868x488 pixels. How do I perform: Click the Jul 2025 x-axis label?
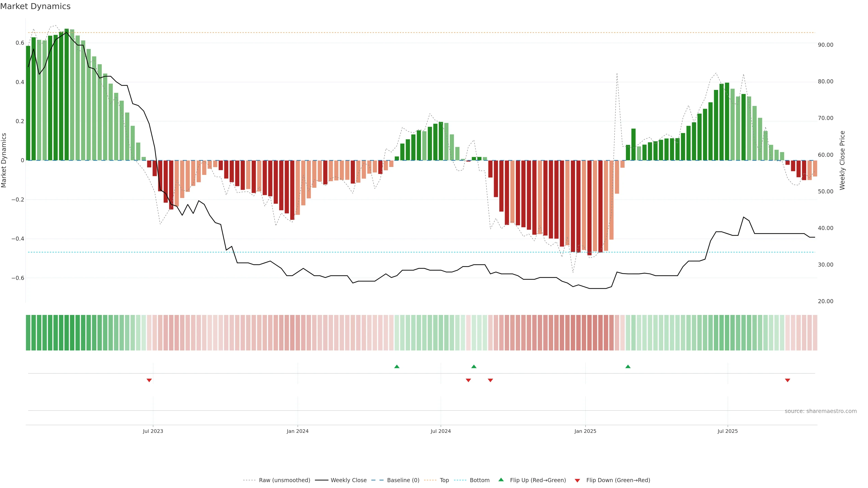coord(727,431)
